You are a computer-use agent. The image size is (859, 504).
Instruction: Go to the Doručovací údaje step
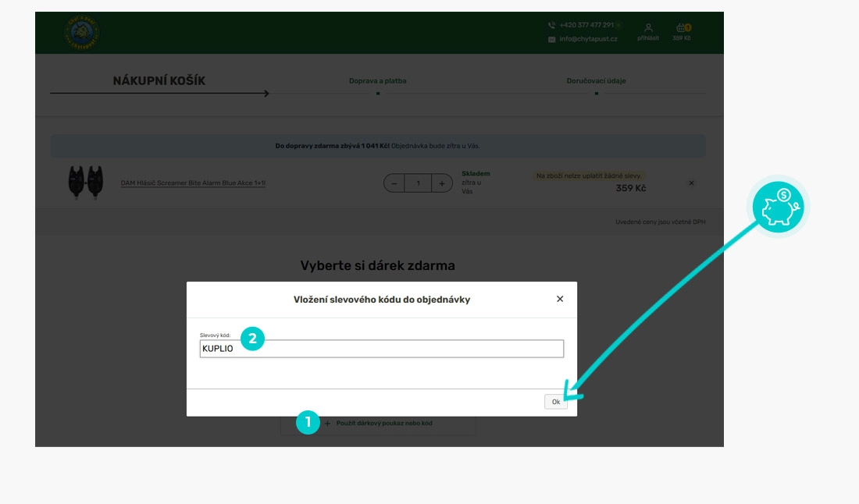[596, 81]
